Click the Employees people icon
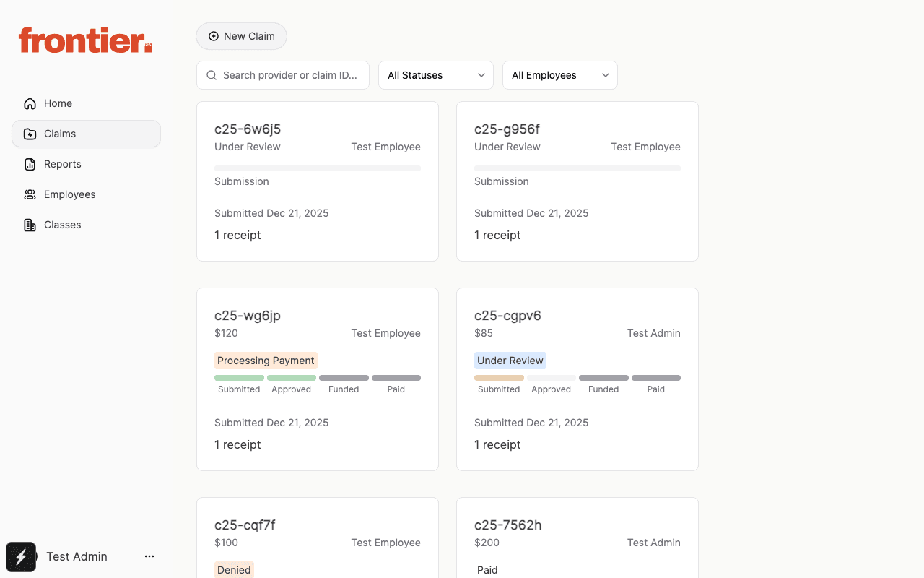Image resolution: width=924 pixels, height=578 pixels. (30, 194)
